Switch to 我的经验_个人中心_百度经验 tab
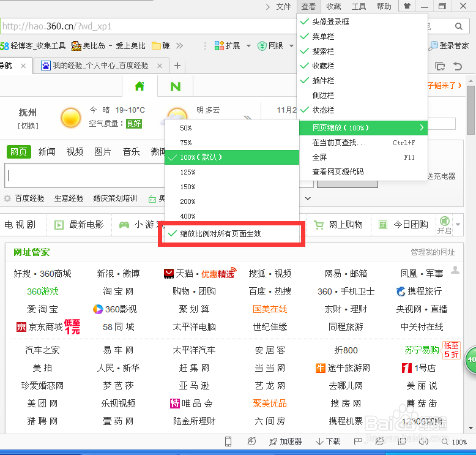 click(x=101, y=66)
